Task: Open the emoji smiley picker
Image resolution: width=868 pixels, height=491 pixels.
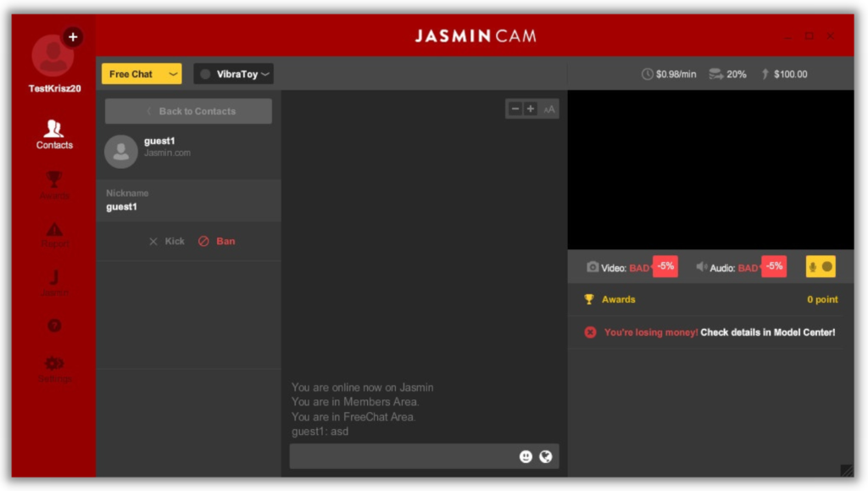Action: pyautogui.click(x=526, y=456)
